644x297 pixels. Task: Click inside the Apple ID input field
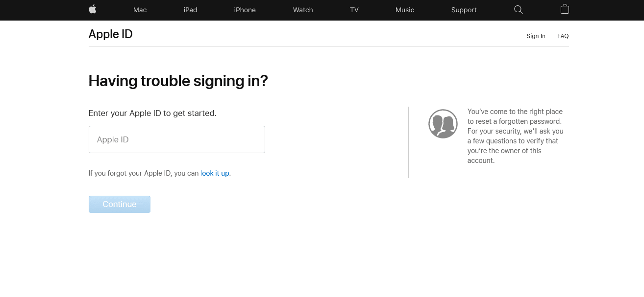176,139
